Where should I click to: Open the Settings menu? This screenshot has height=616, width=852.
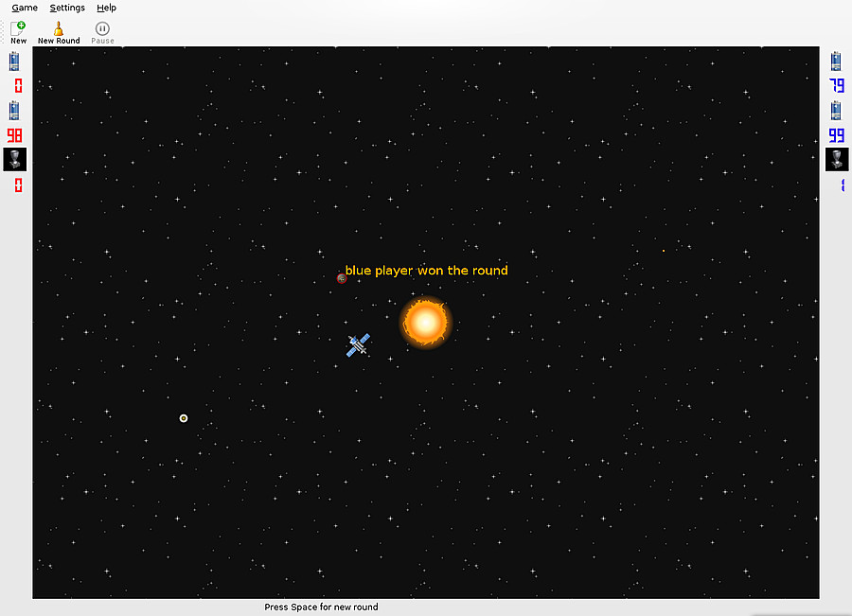pyautogui.click(x=67, y=8)
